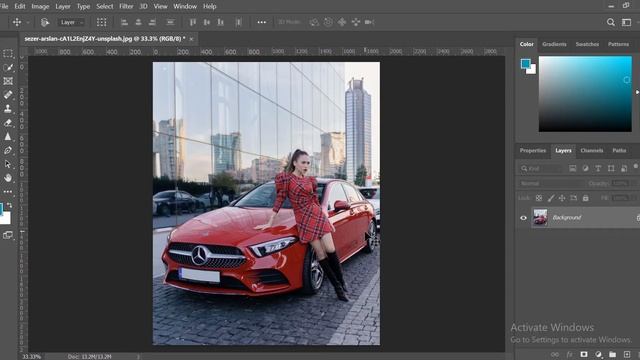Switch to the Patterns tab
Screen dimensions: 640x360
click(x=618, y=44)
